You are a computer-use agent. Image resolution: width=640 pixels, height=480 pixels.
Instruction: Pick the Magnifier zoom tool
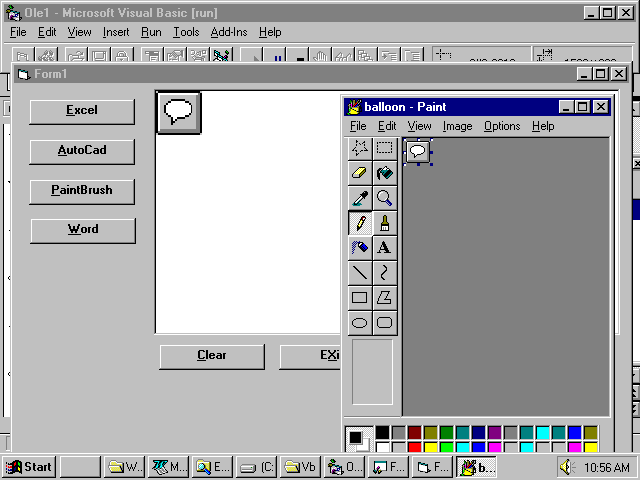point(384,197)
